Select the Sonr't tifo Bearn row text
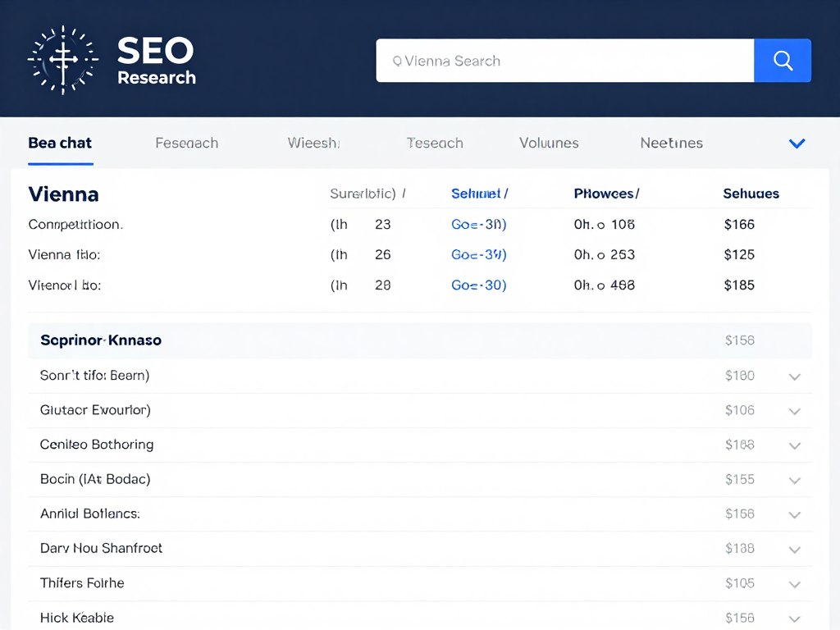 pos(95,376)
